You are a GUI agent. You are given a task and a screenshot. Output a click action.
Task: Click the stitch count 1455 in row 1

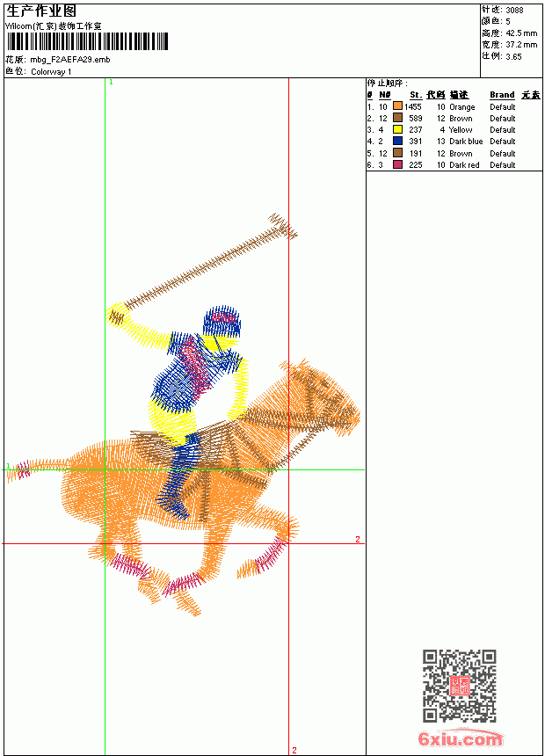point(413,106)
